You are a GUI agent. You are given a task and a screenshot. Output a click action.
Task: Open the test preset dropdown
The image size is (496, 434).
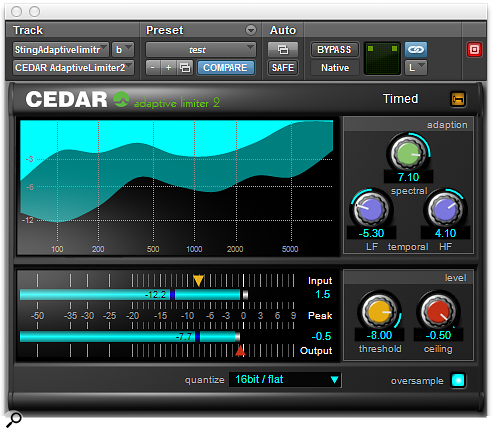point(201,50)
